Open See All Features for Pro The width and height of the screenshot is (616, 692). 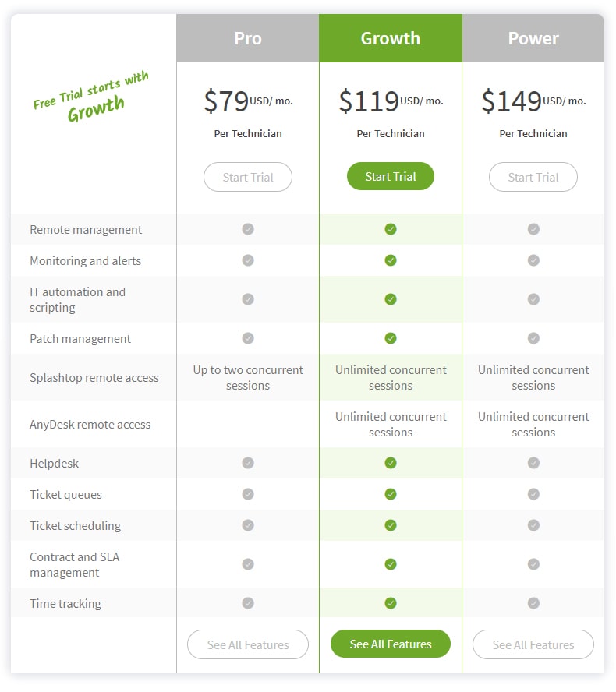[x=248, y=644]
